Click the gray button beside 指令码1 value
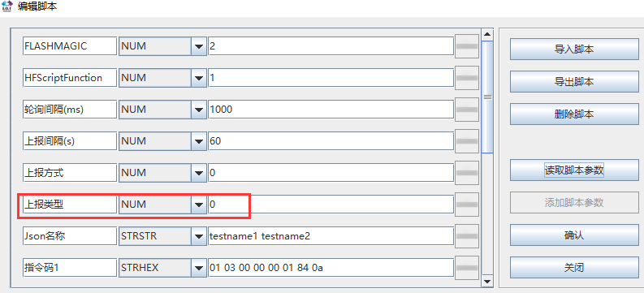 pyautogui.click(x=467, y=268)
